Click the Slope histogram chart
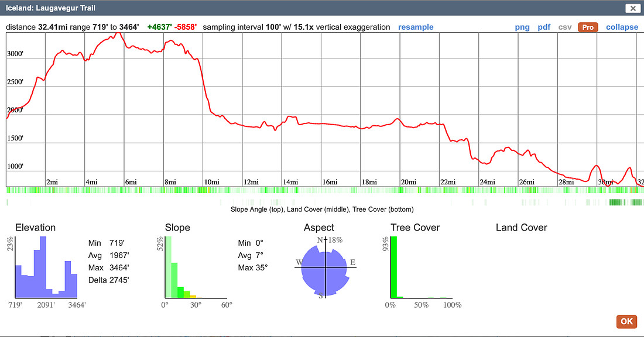The width and height of the screenshot is (644, 337). [196, 267]
